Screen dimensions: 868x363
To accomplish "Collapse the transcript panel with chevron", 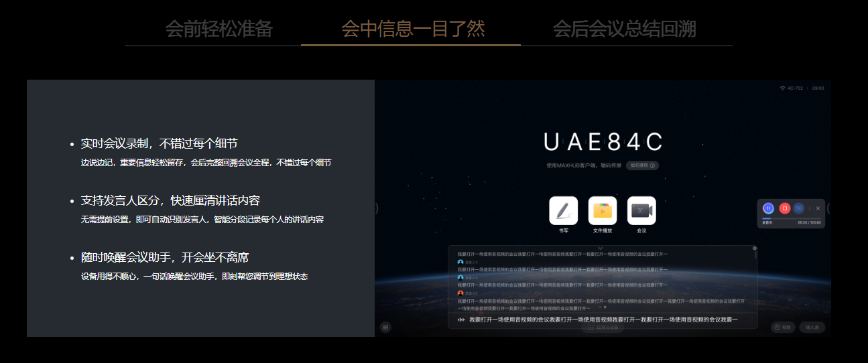I will (x=601, y=248).
